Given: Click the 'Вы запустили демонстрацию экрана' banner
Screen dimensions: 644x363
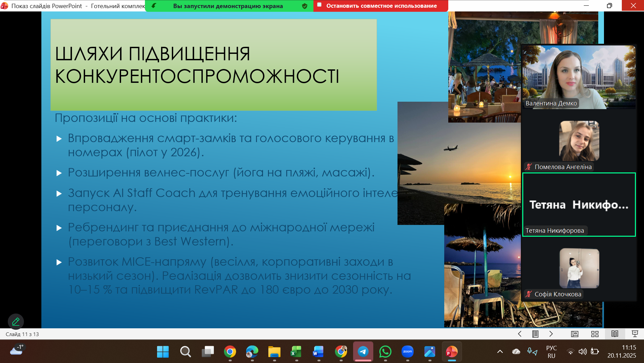Looking at the screenshot, I should coord(228,6).
